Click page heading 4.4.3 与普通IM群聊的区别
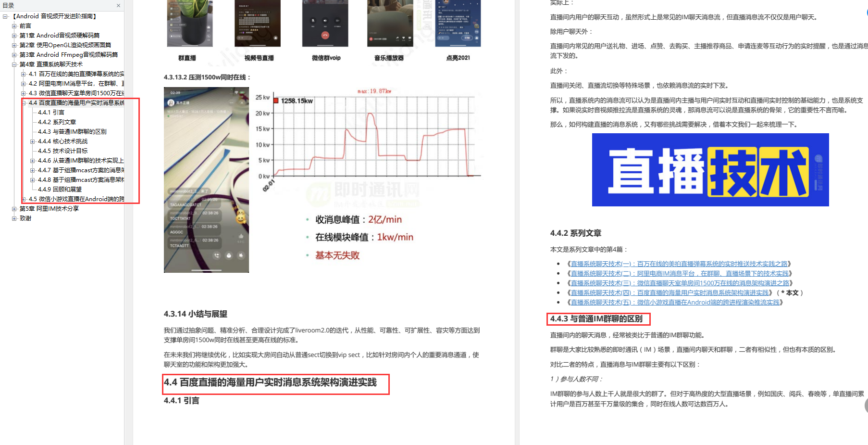The image size is (868, 445). (x=596, y=319)
